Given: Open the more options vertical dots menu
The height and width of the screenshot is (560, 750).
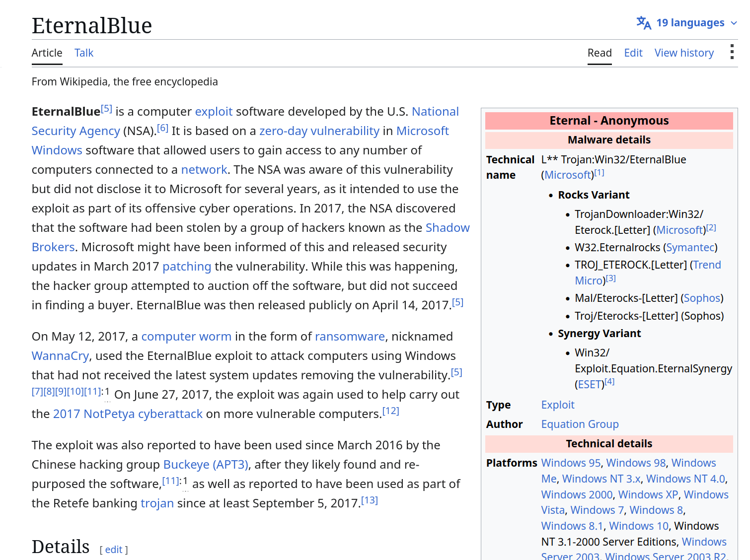Looking at the screenshot, I should point(732,52).
